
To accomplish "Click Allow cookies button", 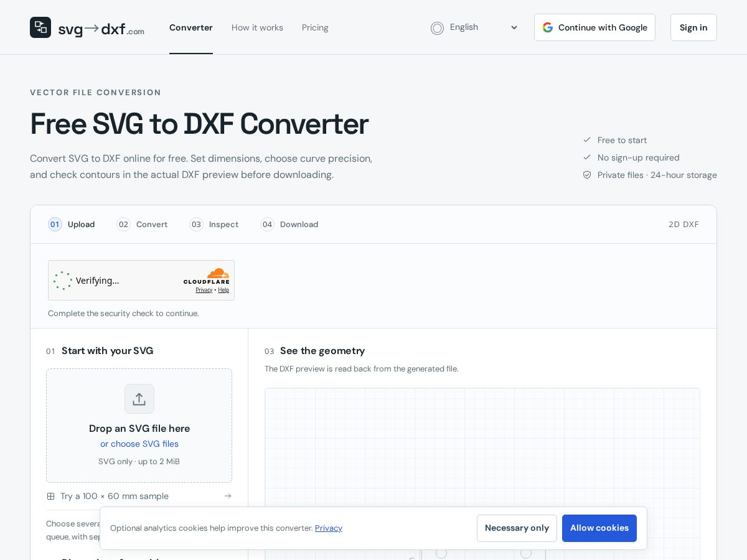I will (599, 528).
